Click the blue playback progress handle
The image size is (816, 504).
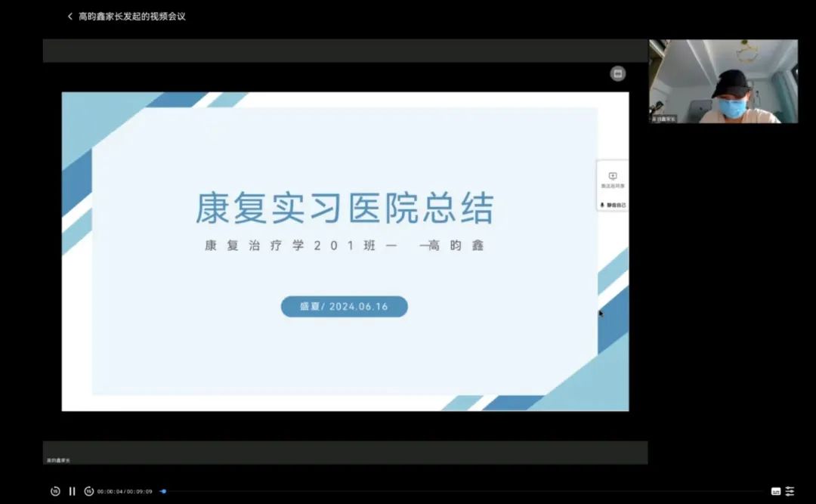point(163,491)
